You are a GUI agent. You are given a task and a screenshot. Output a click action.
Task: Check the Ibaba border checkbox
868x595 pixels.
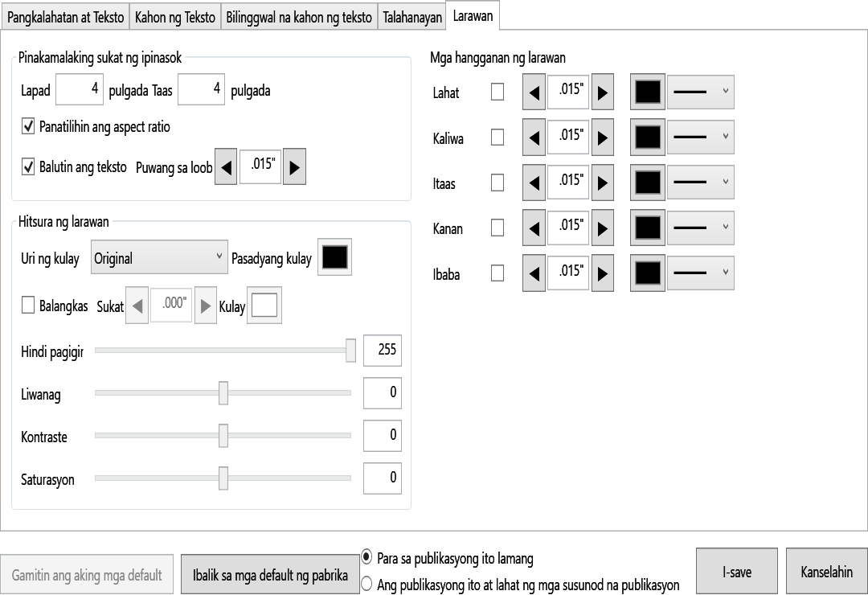497,273
